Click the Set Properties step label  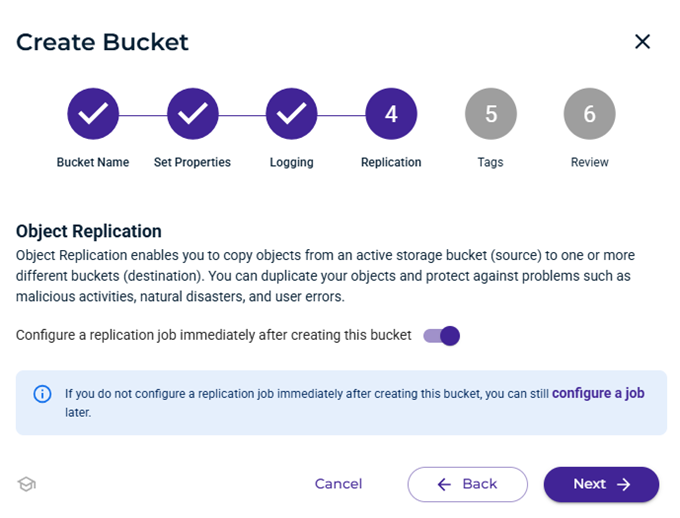tap(192, 162)
